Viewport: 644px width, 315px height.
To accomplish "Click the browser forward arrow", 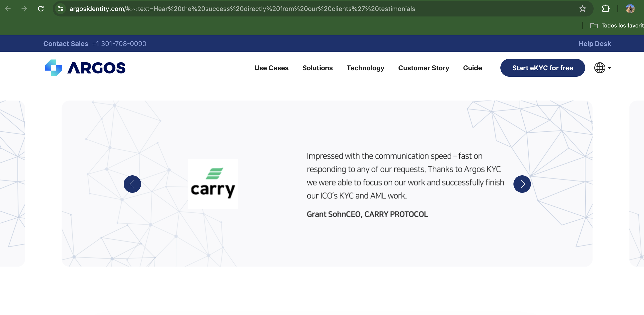I will pyautogui.click(x=24, y=9).
